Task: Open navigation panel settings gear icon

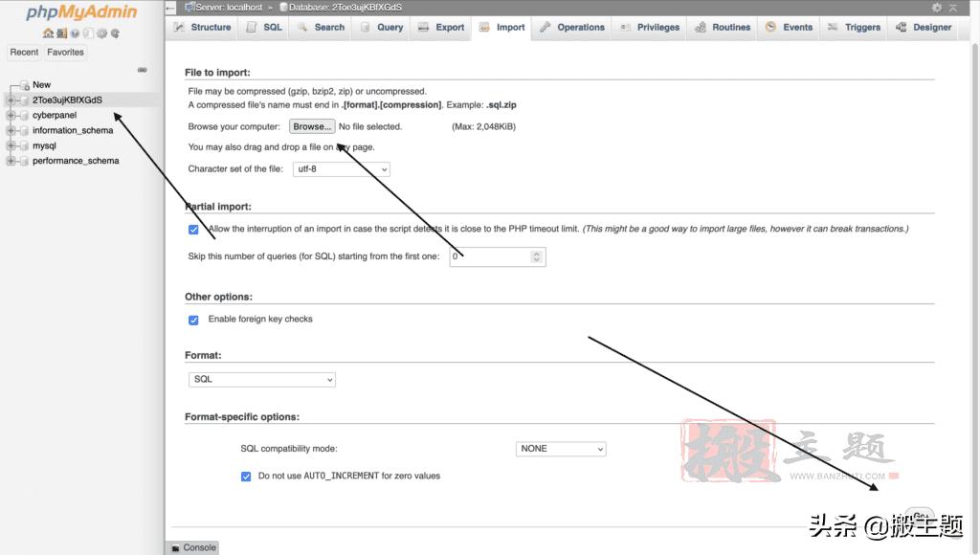Action: tap(101, 33)
